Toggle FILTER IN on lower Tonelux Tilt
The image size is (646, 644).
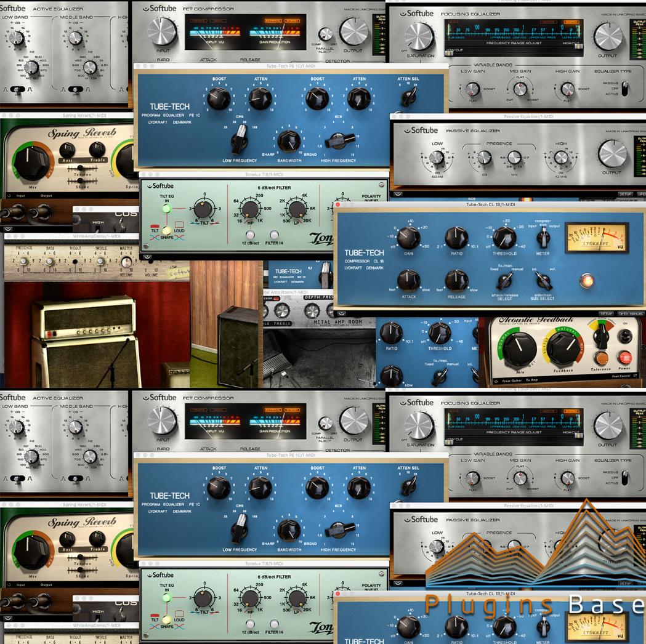[x=274, y=624]
